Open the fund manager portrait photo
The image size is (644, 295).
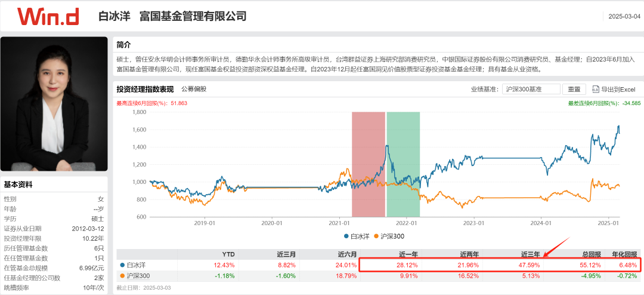(54, 104)
